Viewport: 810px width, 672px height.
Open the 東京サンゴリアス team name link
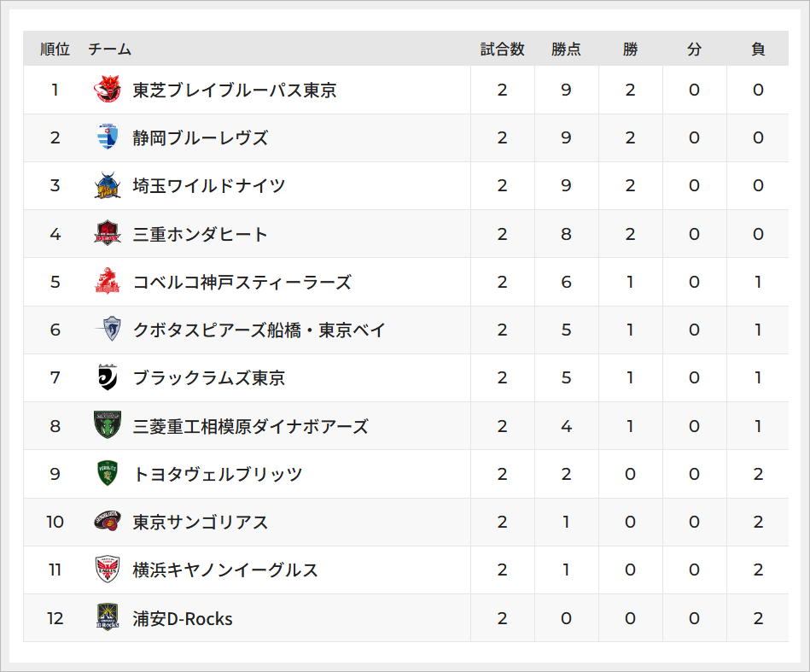[201, 522]
